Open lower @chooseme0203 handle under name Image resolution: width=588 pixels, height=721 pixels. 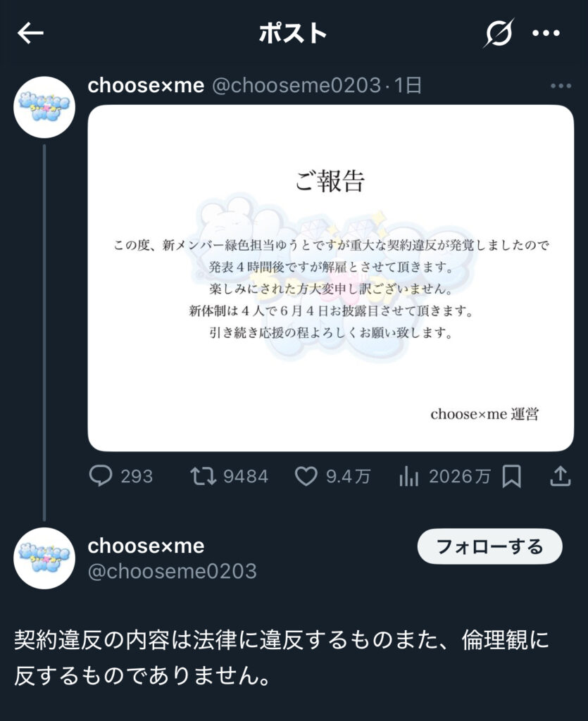pyautogui.click(x=172, y=571)
